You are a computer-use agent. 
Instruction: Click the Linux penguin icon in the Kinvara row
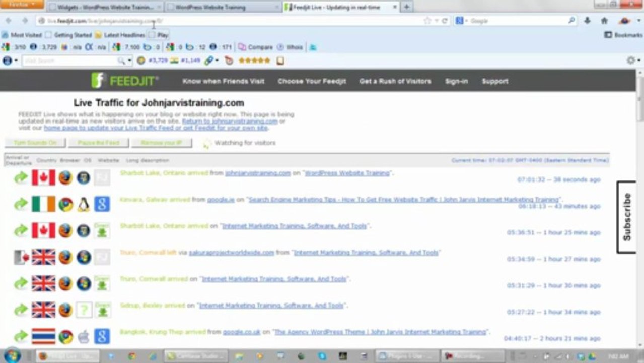(x=84, y=204)
